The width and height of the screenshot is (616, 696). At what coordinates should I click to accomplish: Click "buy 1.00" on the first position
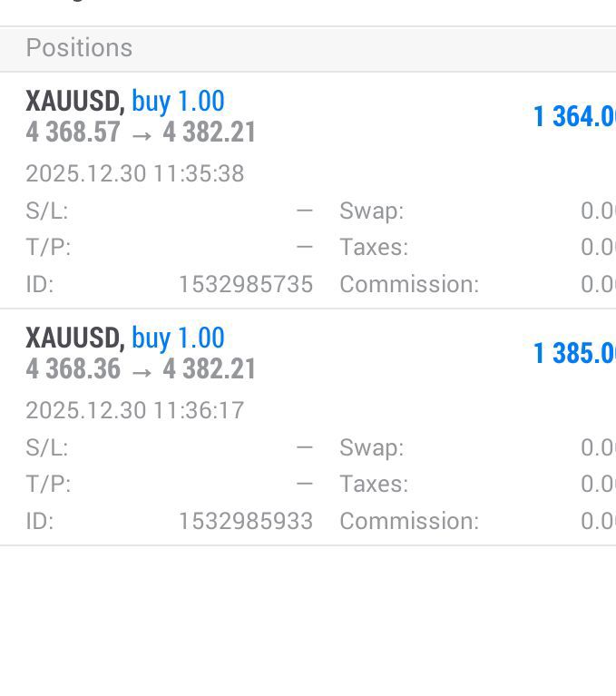tap(178, 101)
